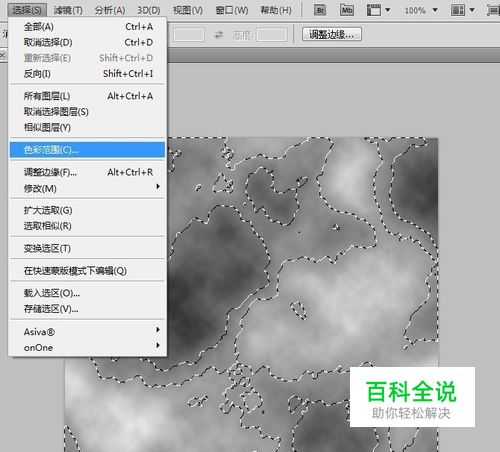
Task: Launch Adobe Bridge via Br icon
Action: tap(320, 10)
